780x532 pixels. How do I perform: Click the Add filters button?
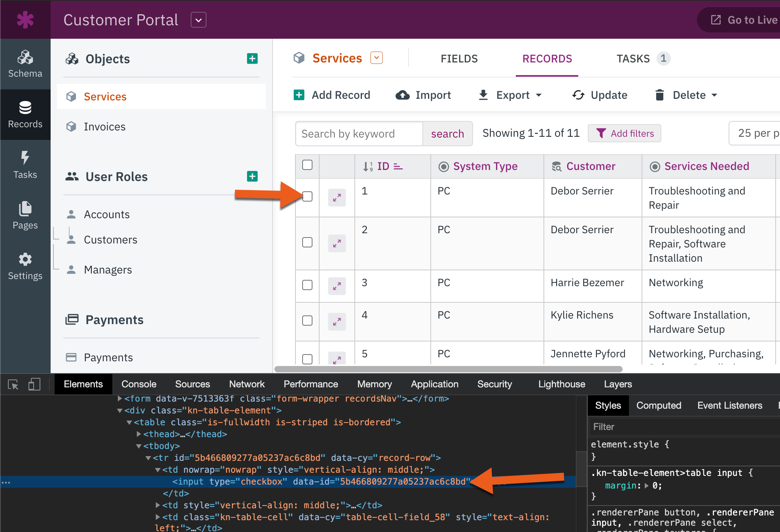coord(625,134)
